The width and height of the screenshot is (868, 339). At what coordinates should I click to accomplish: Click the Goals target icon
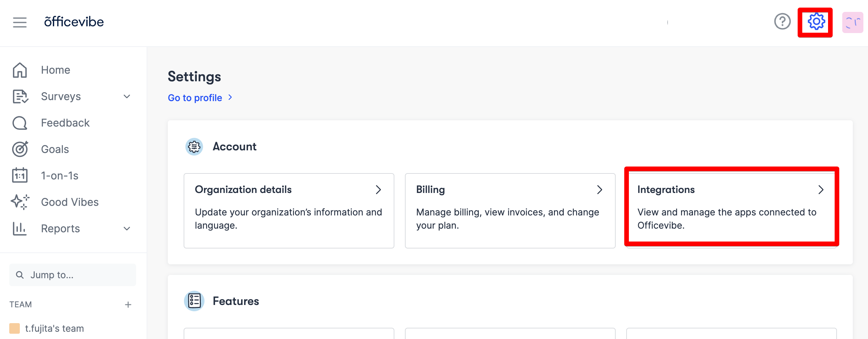tap(19, 149)
